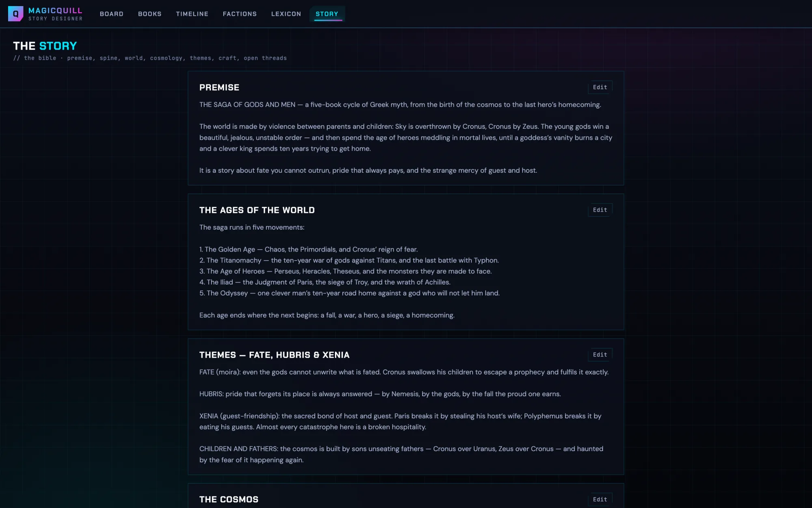Screen dimensions: 812x508
Task: Click The Story page title
Action: point(45,46)
